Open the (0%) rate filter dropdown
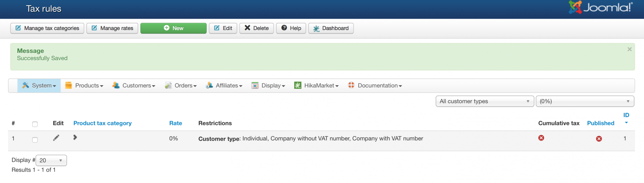 (x=585, y=101)
